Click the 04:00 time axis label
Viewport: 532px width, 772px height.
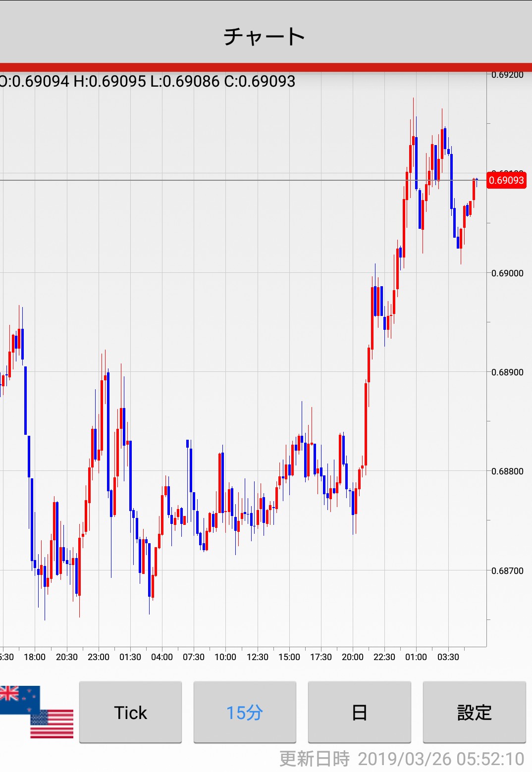point(162,657)
